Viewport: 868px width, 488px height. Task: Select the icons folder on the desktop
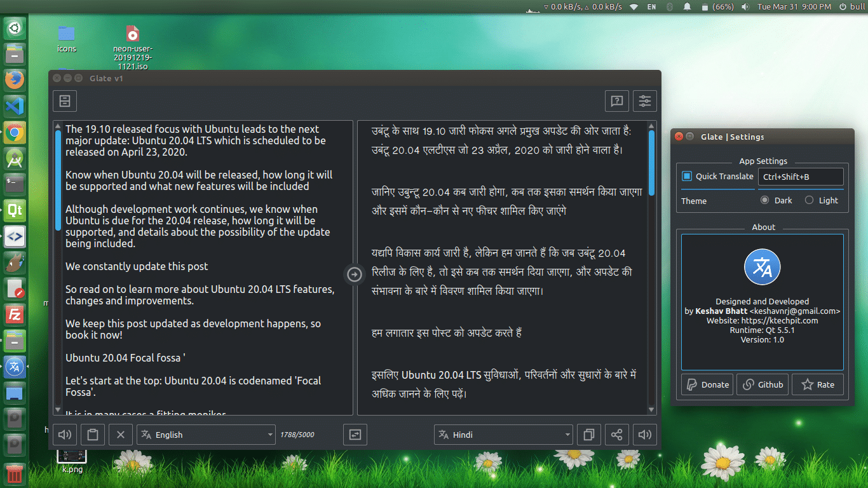click(x=66, y=39)
